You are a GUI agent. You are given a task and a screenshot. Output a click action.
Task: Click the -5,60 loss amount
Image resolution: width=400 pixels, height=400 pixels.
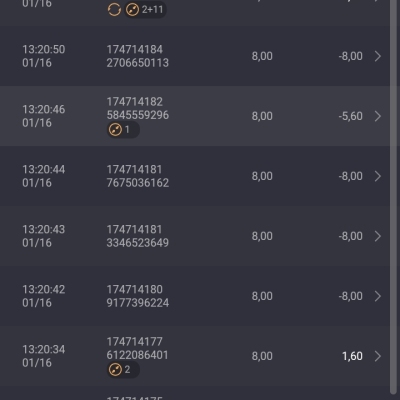[351, 116]
